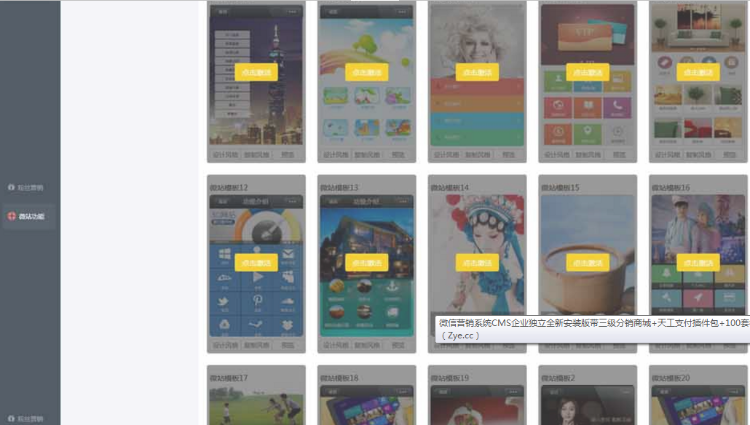Viewport: 750px width, 425px height.
Task: Click 点击激活 on 微站模板16
Action: click(x=698, y=263)
